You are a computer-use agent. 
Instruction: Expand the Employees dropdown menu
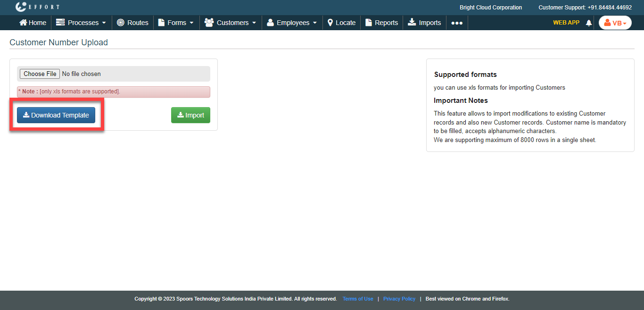[292, 23]
